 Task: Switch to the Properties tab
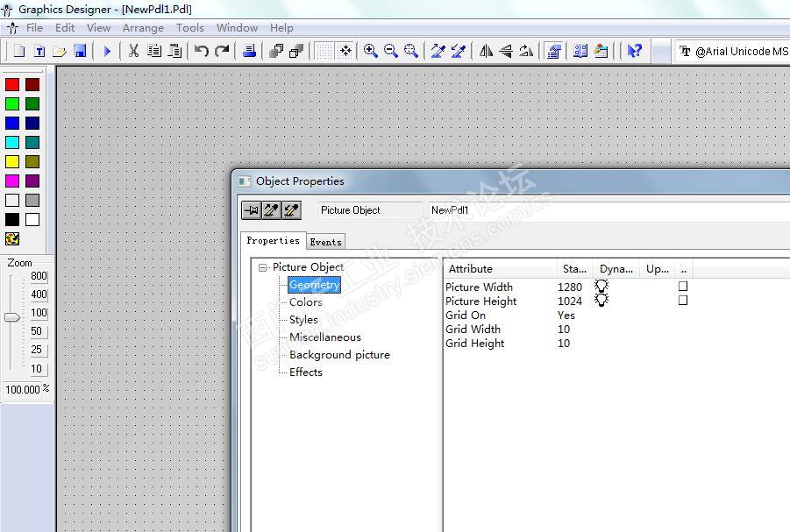coord(273,241)
